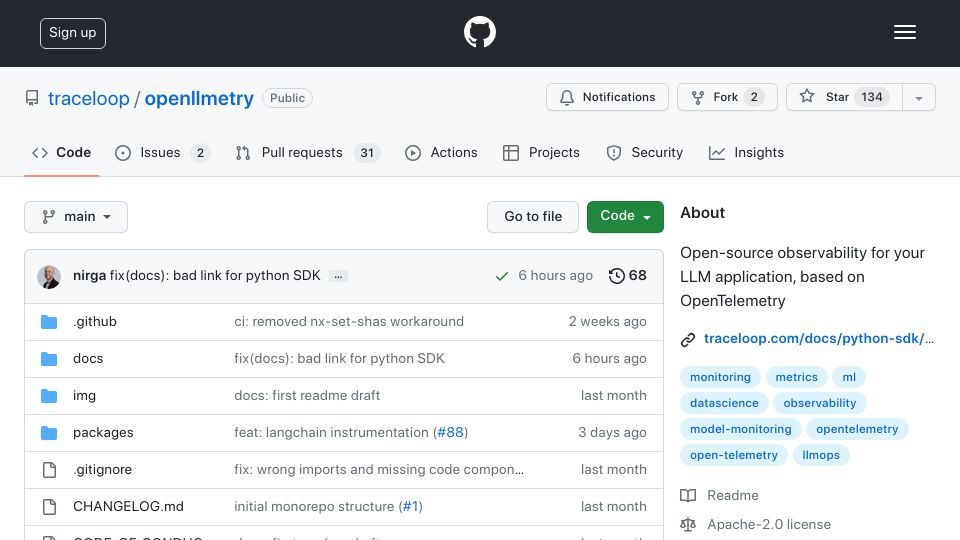960x540 pixels.
Task: Open the docs folder
Action: click(x=88, y=359)
